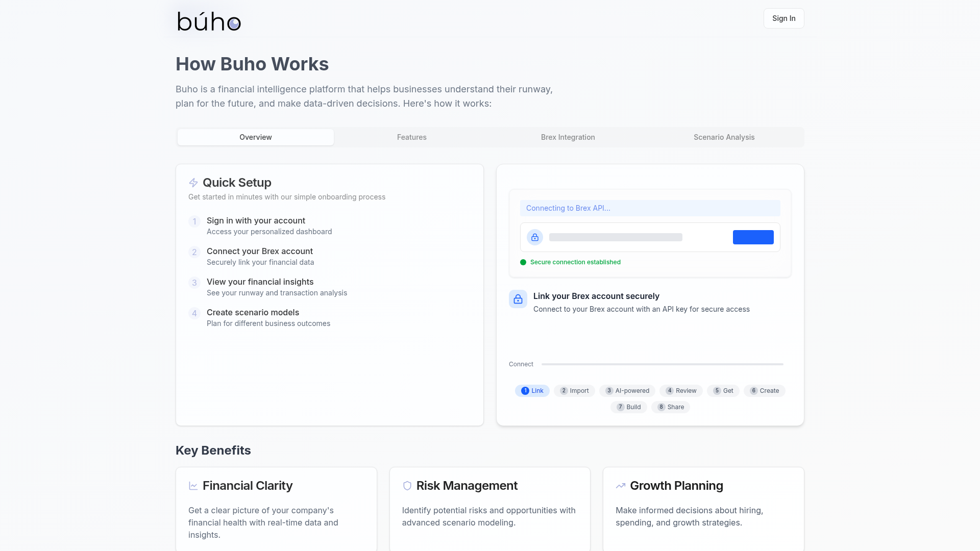Click 'View your financial insights' step
This screenshot has width=980, height=551.
(260, 282)
